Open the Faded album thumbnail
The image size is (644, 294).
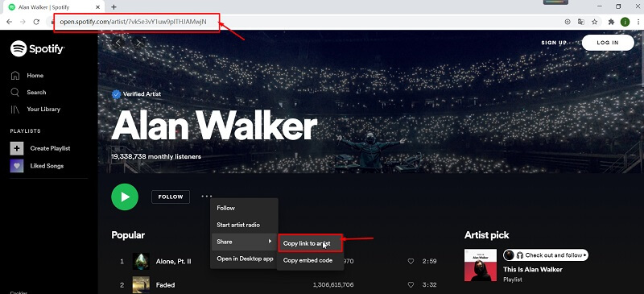click(141, 284)
